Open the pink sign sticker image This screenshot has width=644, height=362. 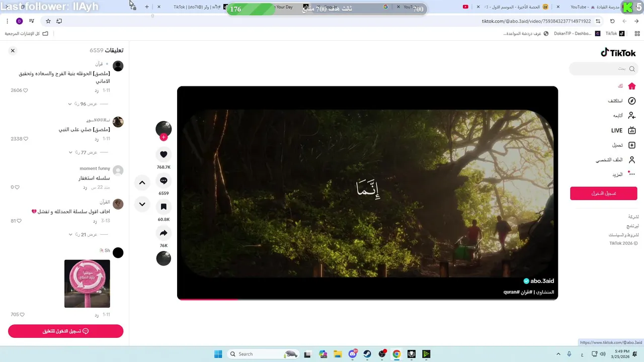[87, 284]
